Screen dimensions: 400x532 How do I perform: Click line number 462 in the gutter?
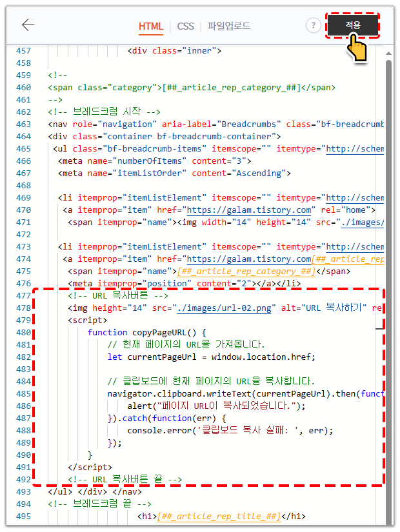23,112
